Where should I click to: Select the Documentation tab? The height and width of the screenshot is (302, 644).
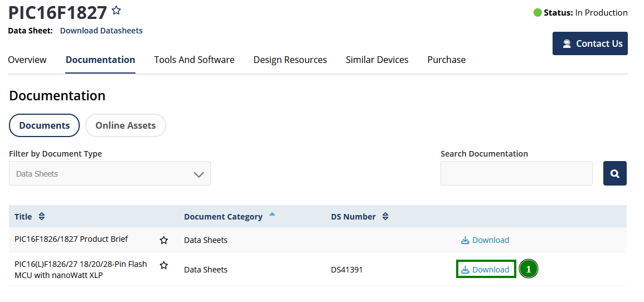(x=100, y=60)
